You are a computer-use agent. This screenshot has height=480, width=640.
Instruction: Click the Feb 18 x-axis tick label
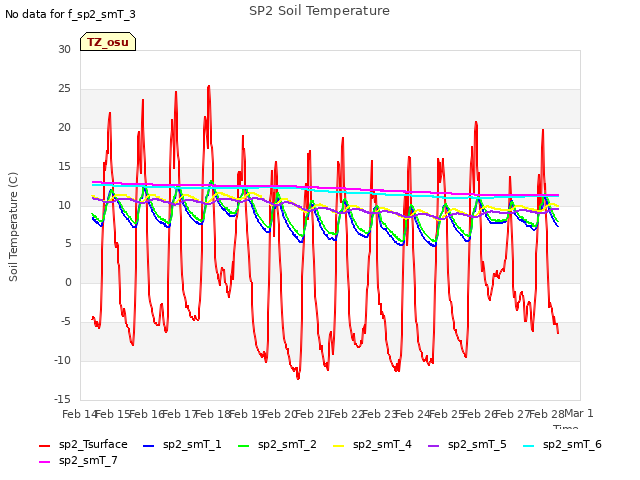click(213, 414)
